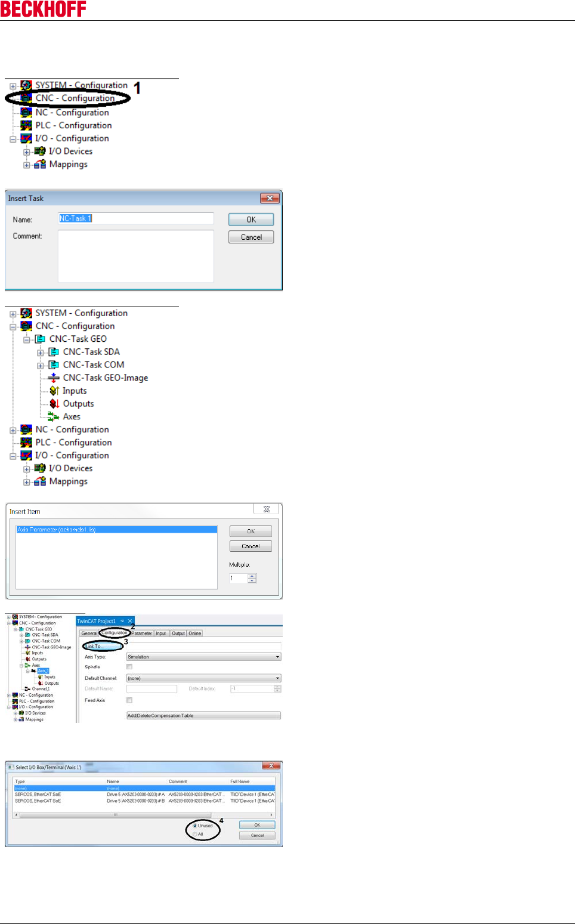The width and height of the screenshot is (575, 924).
Task: Click OK in the Insert Item dialog
Action: pos(251,531)
